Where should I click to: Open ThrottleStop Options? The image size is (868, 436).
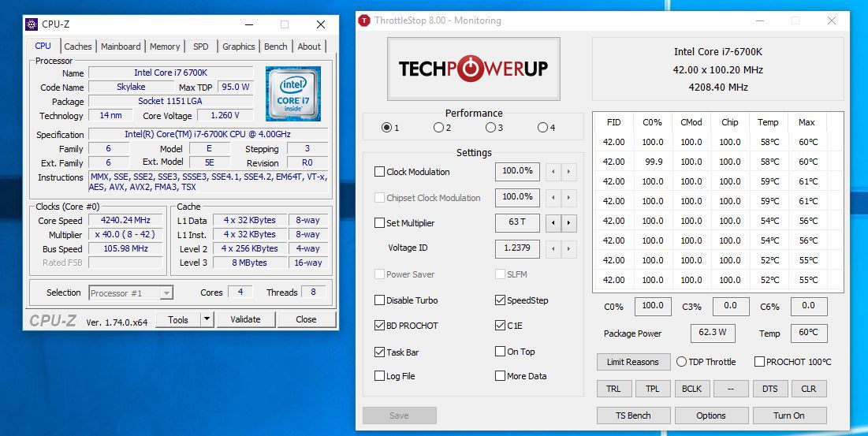[x=711, y=415]
